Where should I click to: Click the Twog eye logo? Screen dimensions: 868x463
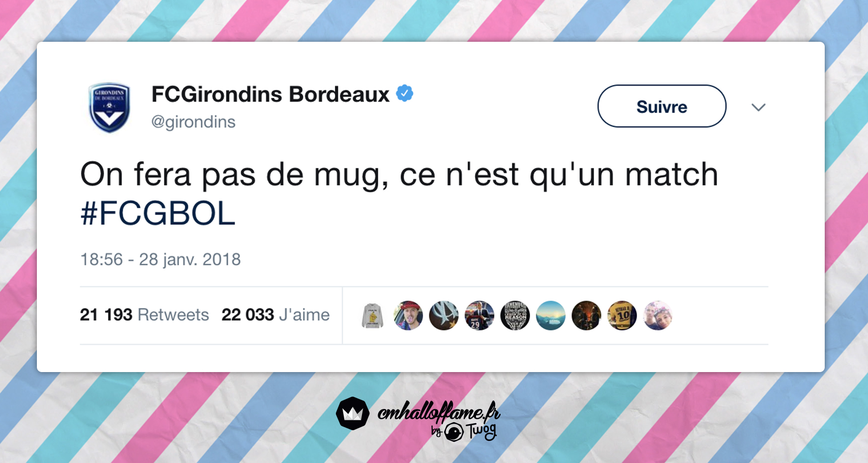click(x=454, y=433)
